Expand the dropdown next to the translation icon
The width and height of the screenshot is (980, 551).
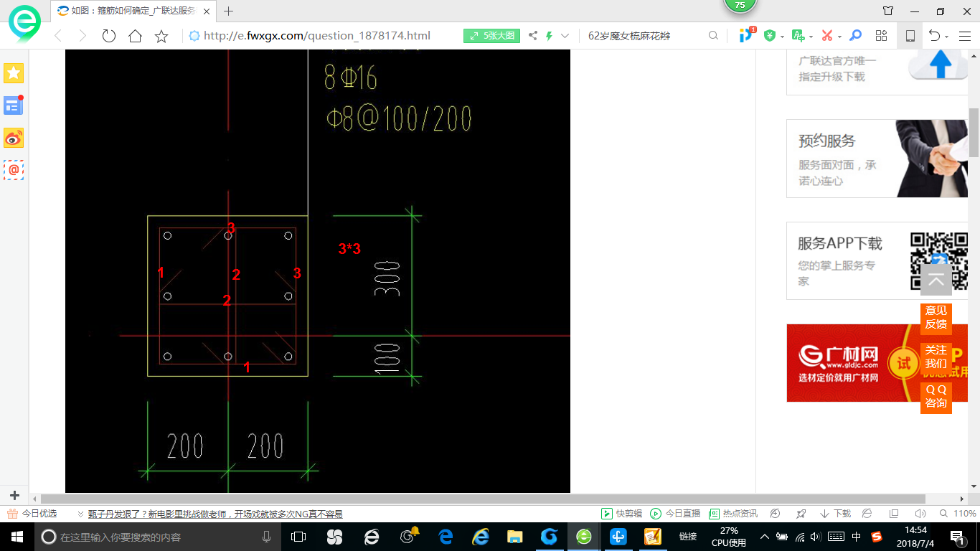(x=811, y=37)
